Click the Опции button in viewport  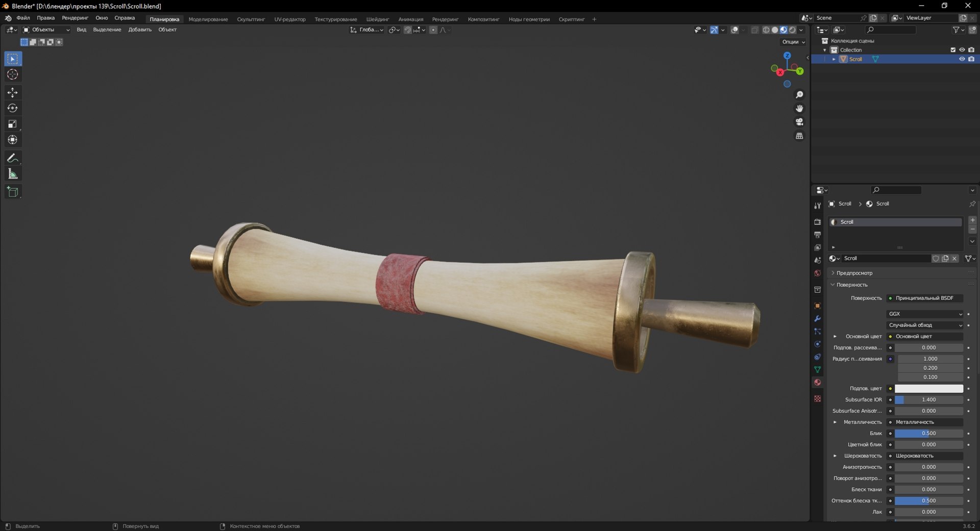tap(793, 42)
